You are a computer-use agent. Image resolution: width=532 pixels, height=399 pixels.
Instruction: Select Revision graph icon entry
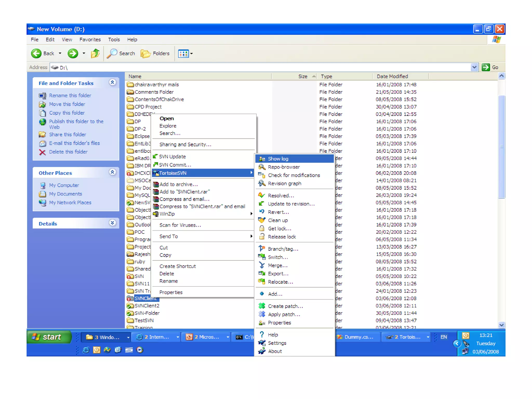(x=262, y=183)
